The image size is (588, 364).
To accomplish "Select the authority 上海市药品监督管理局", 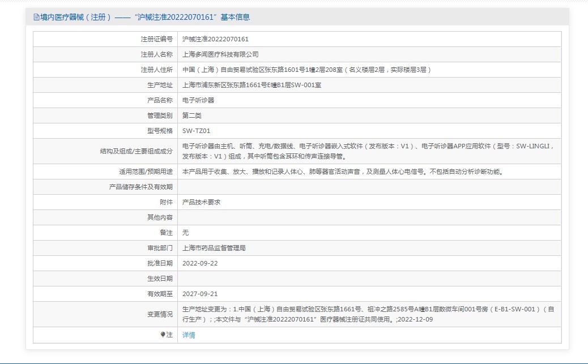I will point(214,248).
